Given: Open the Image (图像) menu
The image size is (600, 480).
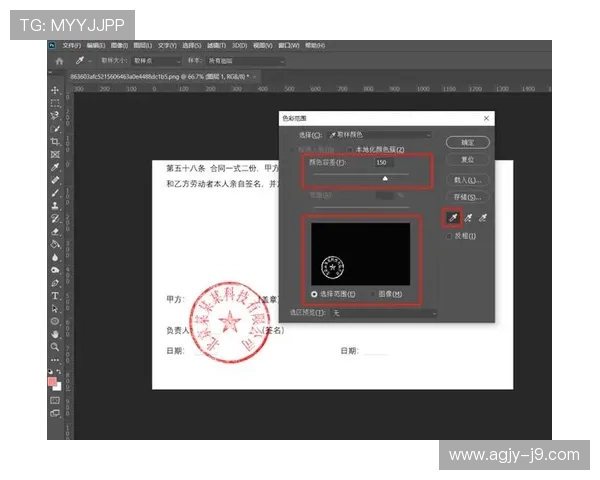Looking at the screenshot, I should (x=119, y=46).
